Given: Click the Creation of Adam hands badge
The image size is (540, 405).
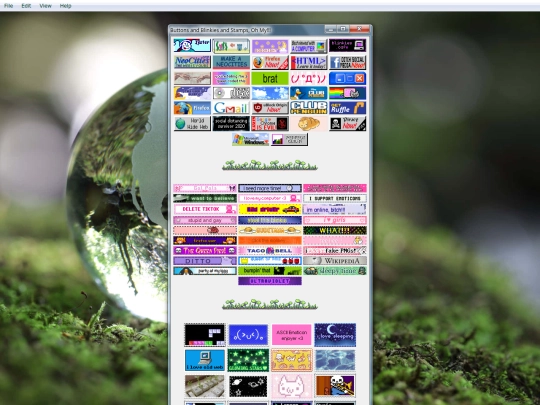Looking at the screenshot, I should [192, 78].
